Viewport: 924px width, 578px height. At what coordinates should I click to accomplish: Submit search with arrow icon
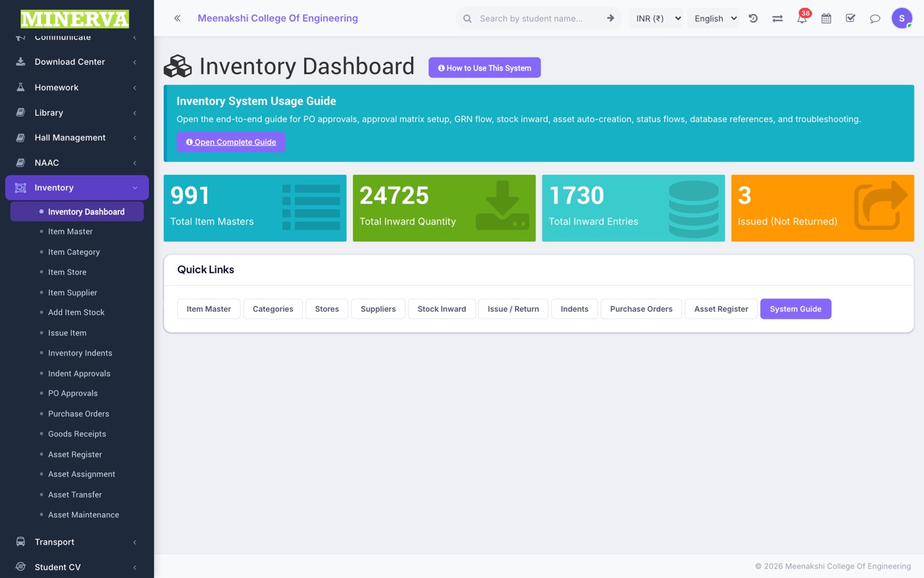click(x=610, y=18)
